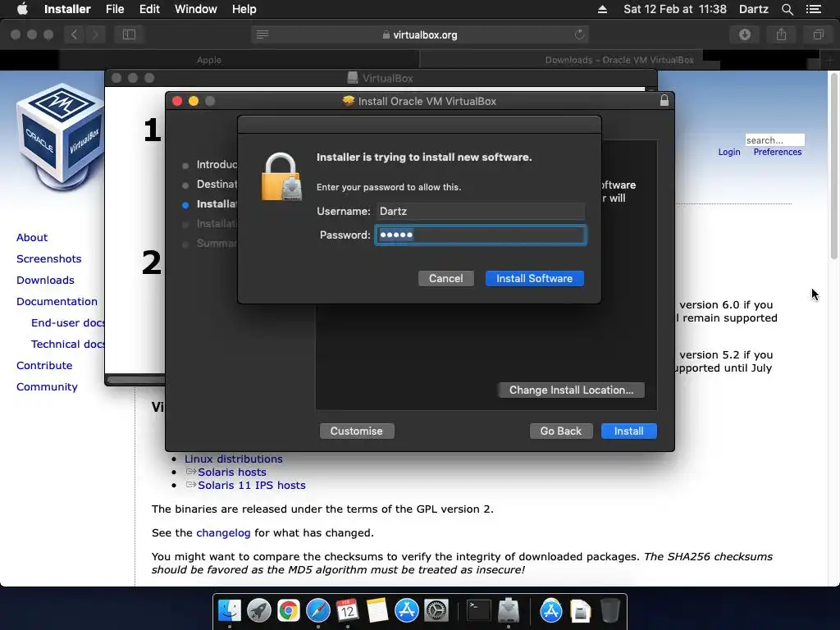This screenshot has height=630, width=840.
Task: Click the website search box
Action: 774,140
